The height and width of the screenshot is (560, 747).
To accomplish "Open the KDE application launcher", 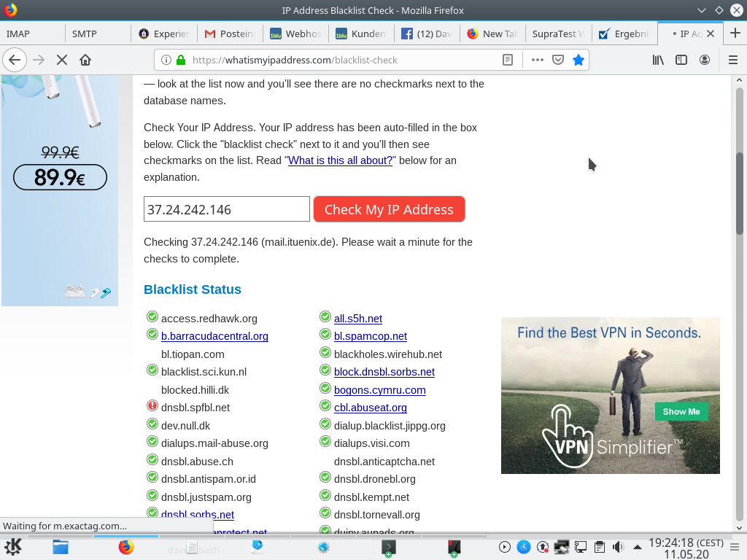I will [13, 547].
